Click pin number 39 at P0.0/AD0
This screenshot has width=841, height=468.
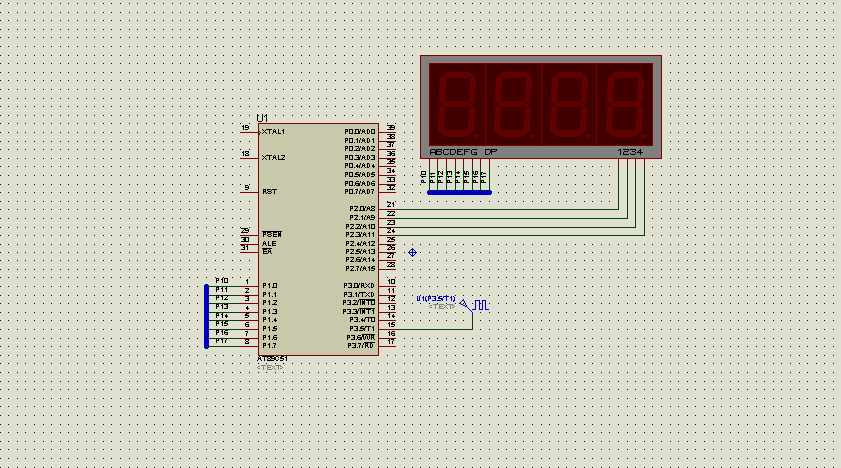pos(391,128)
